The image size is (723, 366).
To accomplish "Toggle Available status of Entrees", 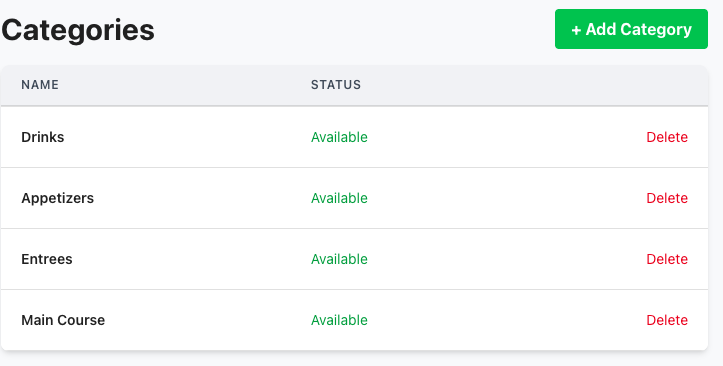I will click(x=339, y=259).
